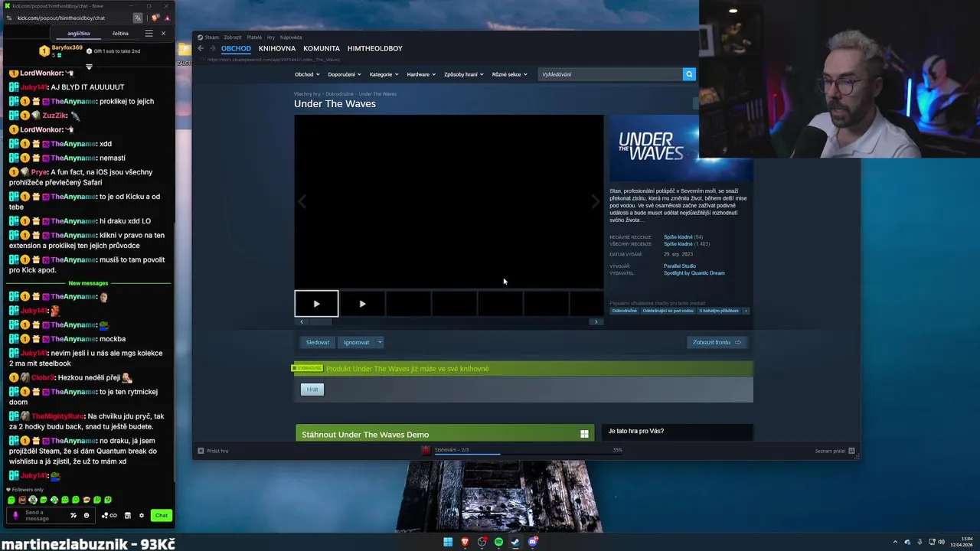This screenshot has width=980, height=551.
Task: Expand the Různé sekce dropdown
Action: tap(510, 74)
